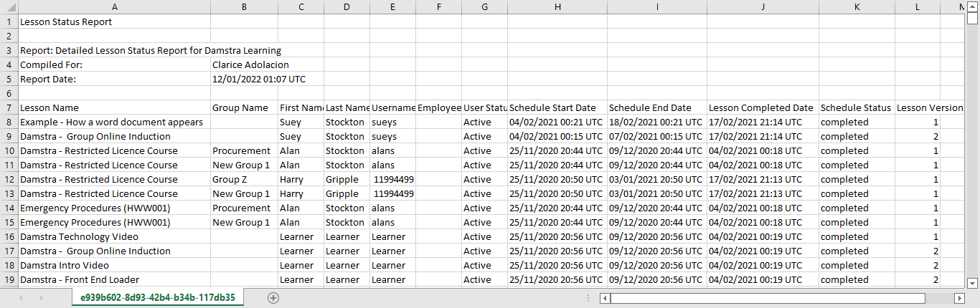Select row 7 header
980x308 pixels.
9,107
